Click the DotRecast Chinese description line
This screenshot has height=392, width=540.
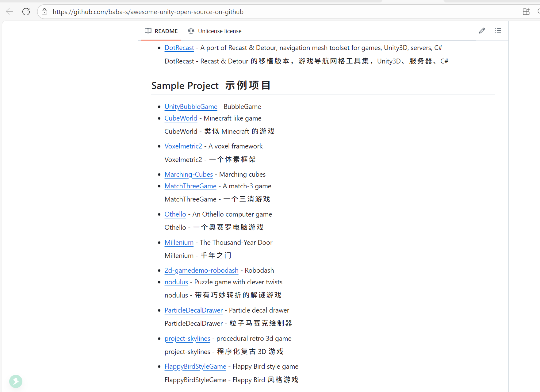306,61
